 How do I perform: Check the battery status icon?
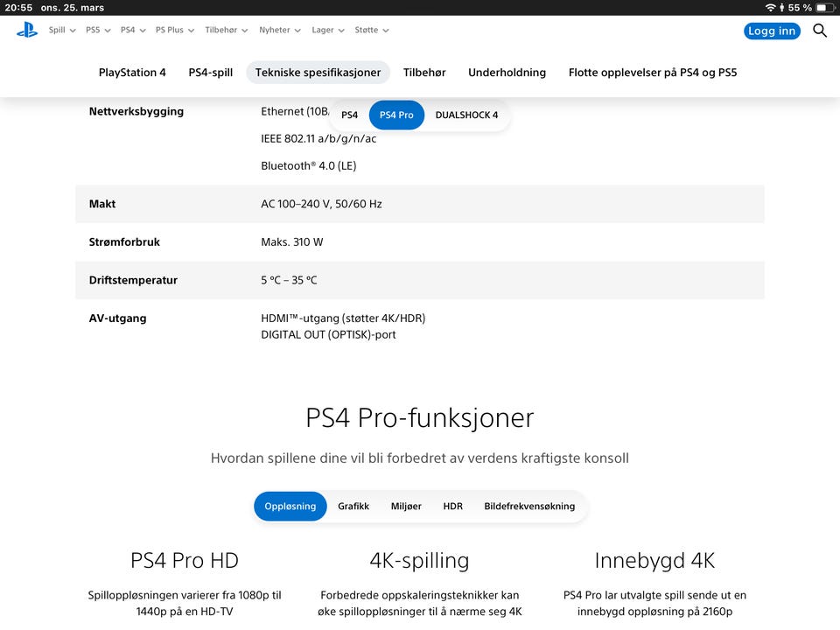(x=824, y=8)
